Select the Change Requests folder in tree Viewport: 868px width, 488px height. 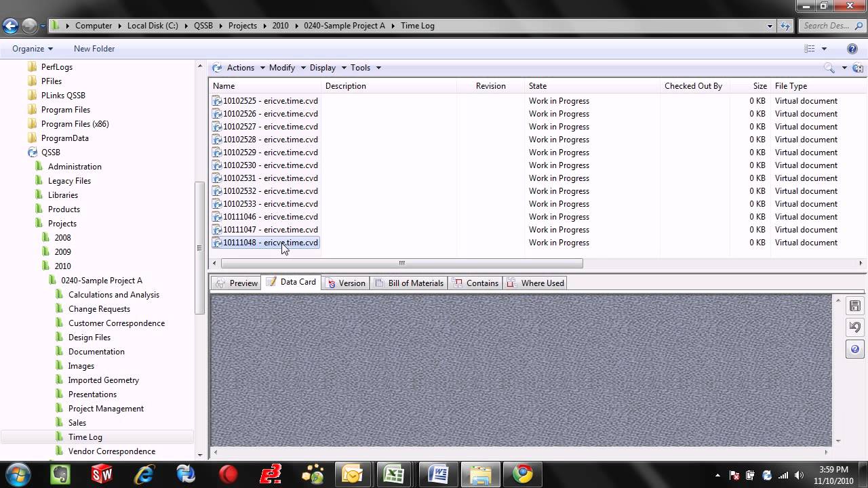pyautogui.click(x=99, y=309)
